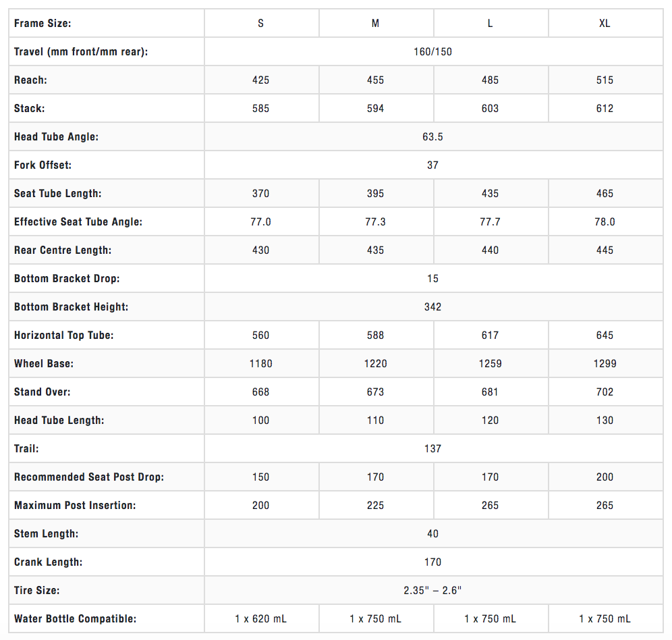Select the XL frame size column header
This screenshot has height=640, width=672.
coord(605,24)
